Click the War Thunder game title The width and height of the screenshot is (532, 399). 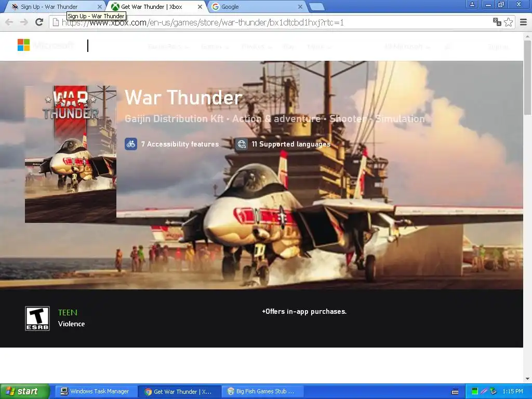pyautogui.click(x=183, y=97)
